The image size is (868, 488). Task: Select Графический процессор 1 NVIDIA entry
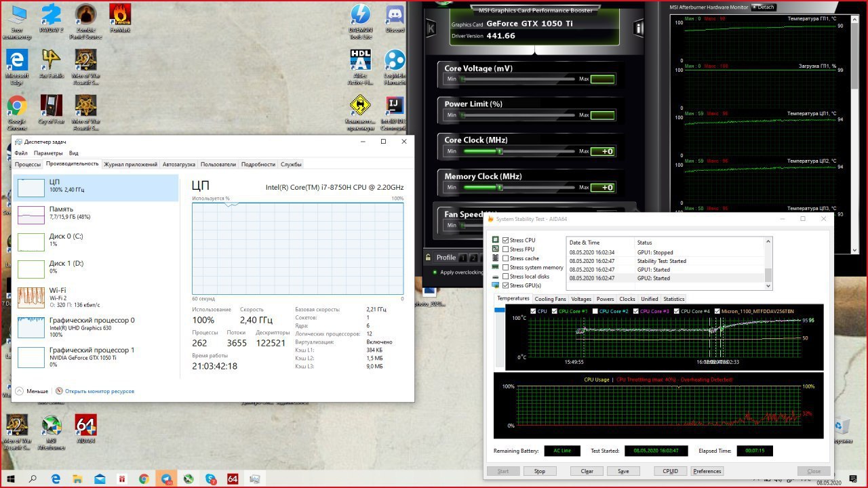tap(96, 357)
